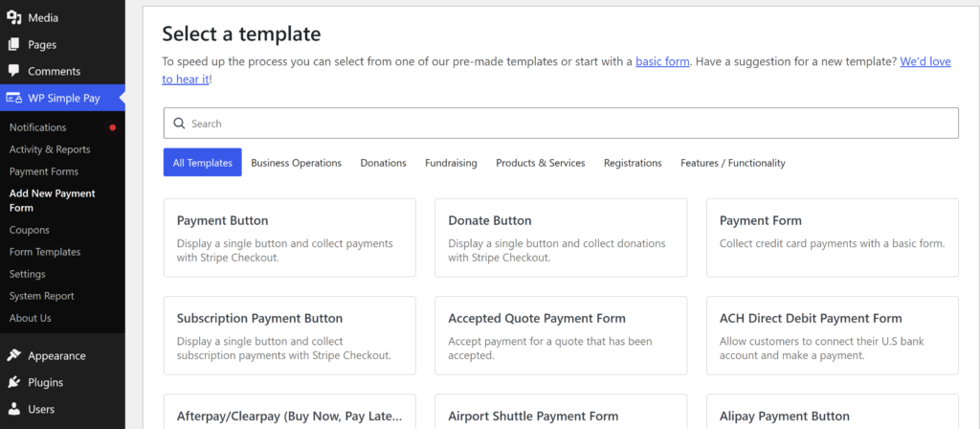Click the Media icon in sidebar

tap(13, 18)
